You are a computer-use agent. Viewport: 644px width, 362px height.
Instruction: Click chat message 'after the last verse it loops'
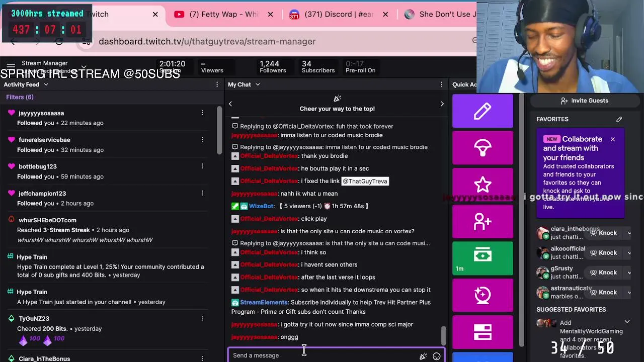coord(338,277)
